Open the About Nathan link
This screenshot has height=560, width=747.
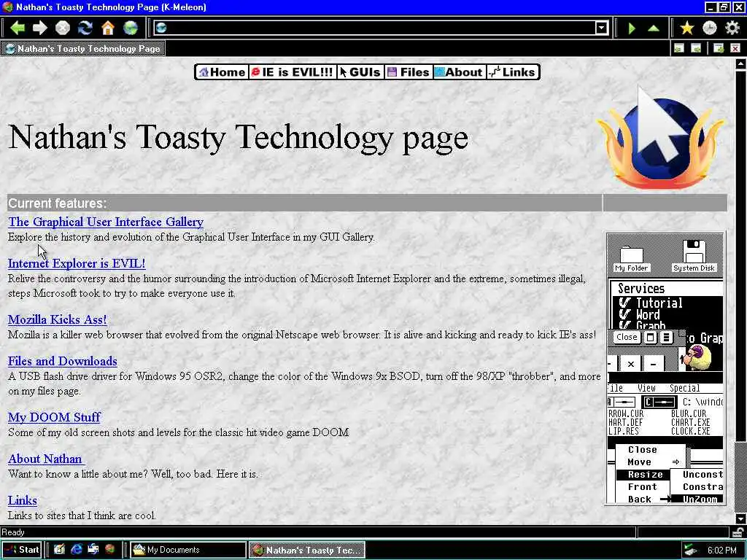[x=46, y=459]
